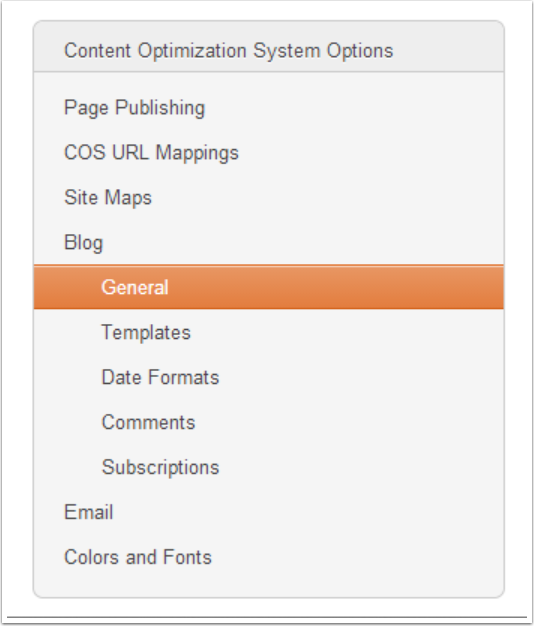Show Subscriptions options for the blog
The image size is (534, 626).
160,468
